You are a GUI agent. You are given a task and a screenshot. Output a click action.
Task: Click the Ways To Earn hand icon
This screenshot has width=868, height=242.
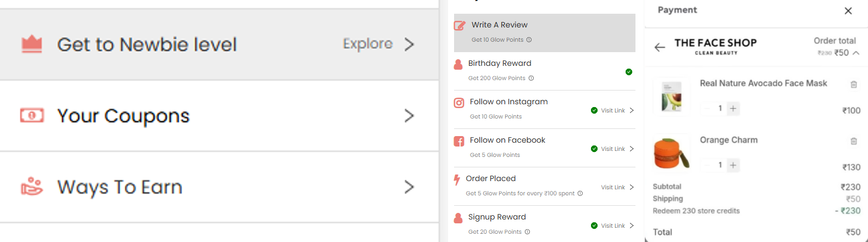pos(32,187)
